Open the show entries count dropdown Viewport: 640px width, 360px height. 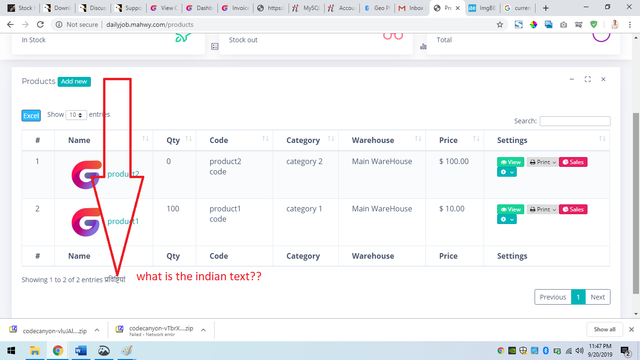pyautogui.click(x=76, y=115)
